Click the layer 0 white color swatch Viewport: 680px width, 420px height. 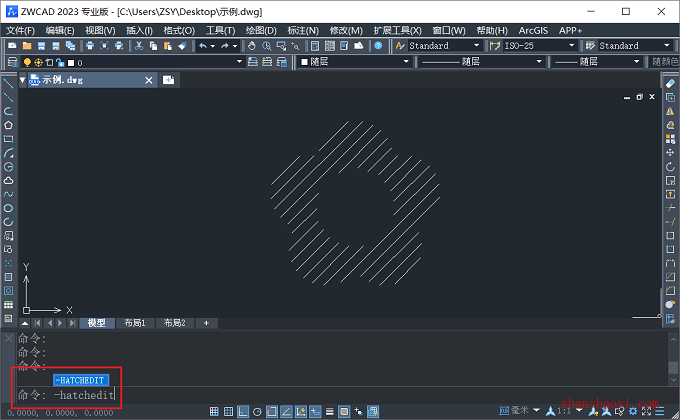(71, 63)
